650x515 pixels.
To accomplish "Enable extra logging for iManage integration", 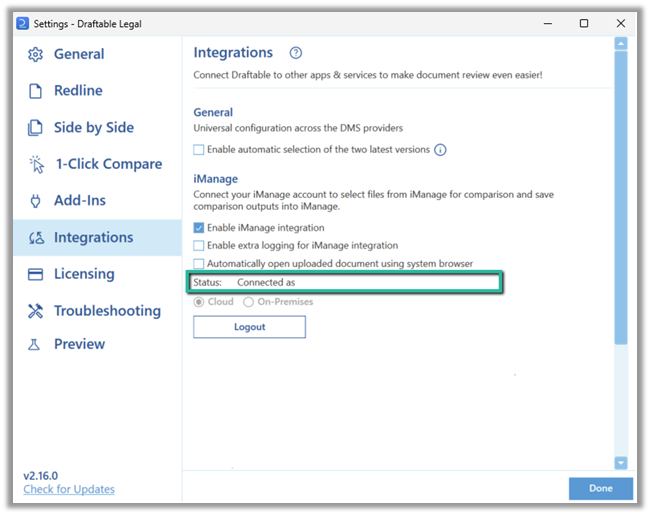I will coord(199,245).
